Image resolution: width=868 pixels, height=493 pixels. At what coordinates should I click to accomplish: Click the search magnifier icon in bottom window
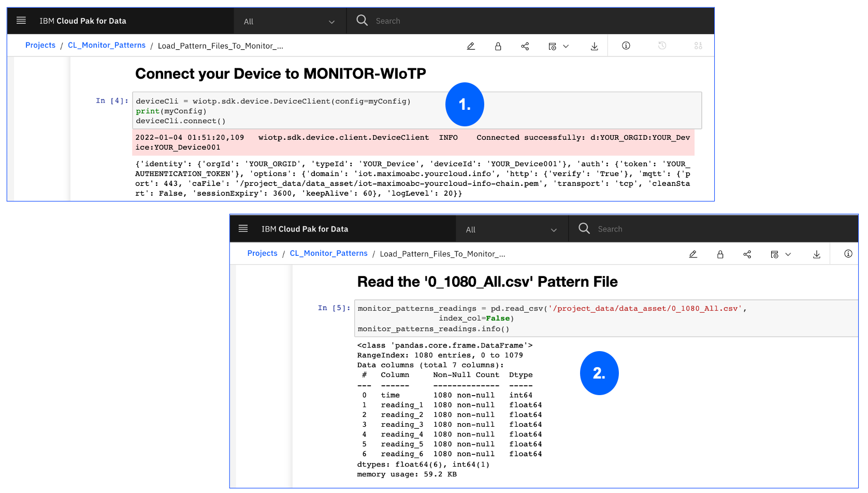[584, 228]
